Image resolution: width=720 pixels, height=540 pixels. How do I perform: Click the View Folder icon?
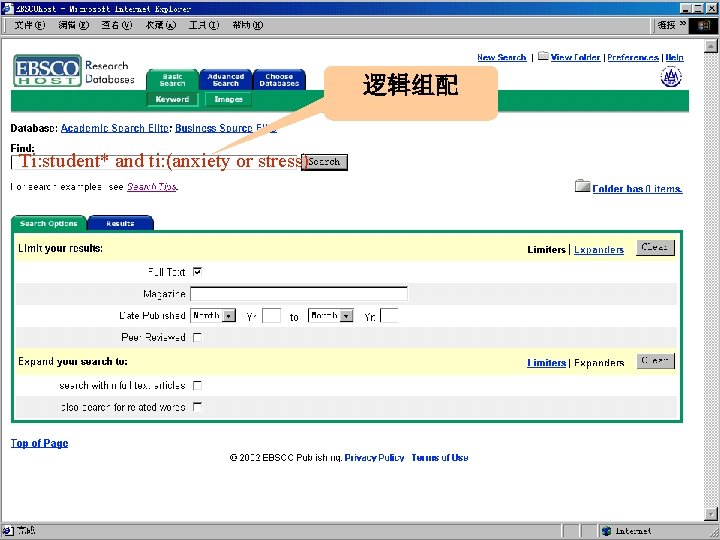pyautogui.click(x=543, y=56)
